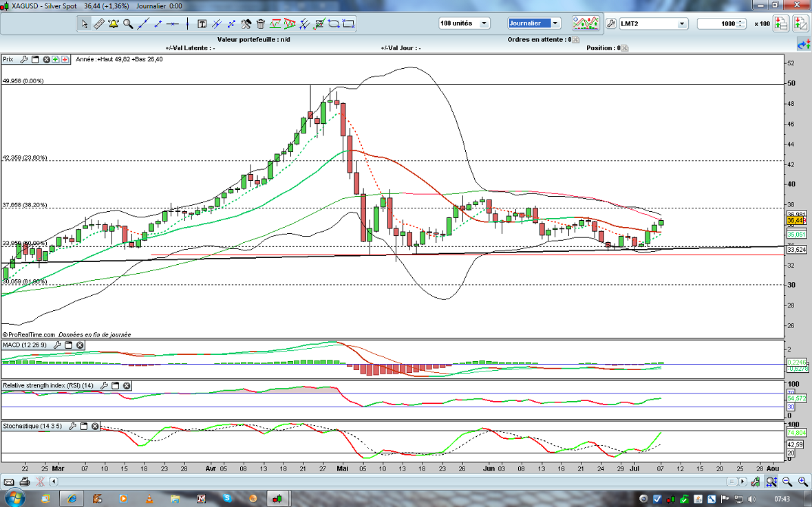The width and height of the screenshot is (812, 507).
Task: Click the alarm bell alert icon
Action: (x=114, y=24)
